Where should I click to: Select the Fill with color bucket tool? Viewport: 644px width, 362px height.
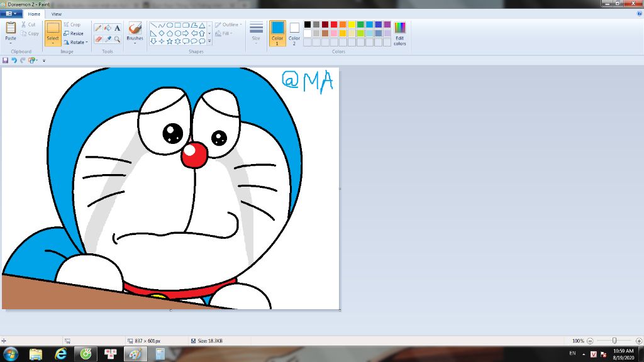click(108, 28)
